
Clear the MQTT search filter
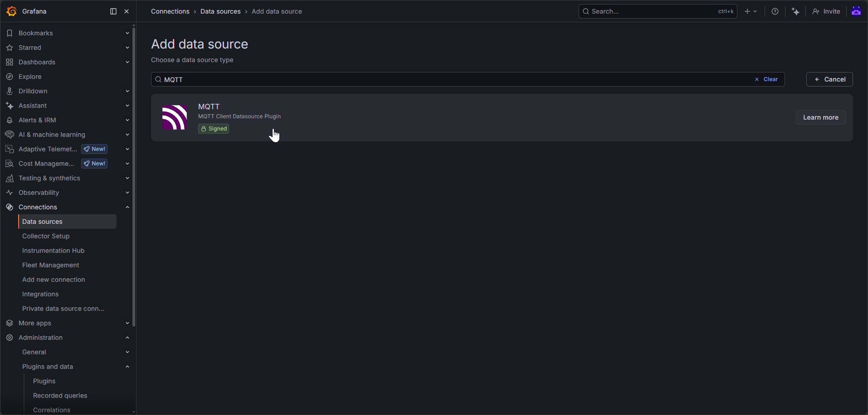766,79
